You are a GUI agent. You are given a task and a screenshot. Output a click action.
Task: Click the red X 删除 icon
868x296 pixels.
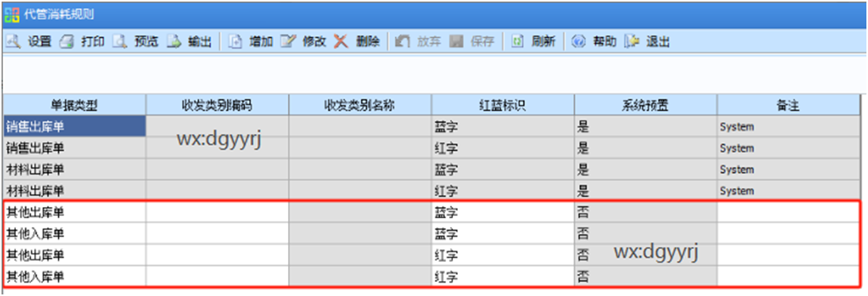(x=341, y=41)
